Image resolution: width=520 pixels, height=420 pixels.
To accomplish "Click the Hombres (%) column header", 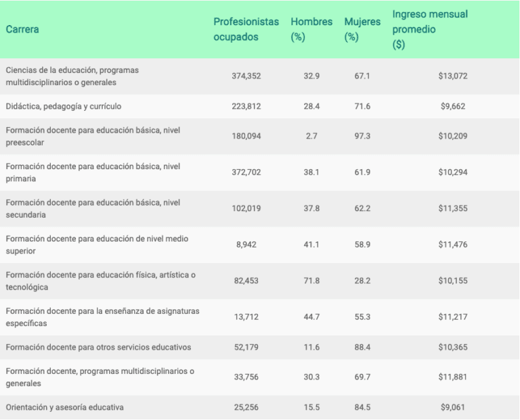I will 311,29.
